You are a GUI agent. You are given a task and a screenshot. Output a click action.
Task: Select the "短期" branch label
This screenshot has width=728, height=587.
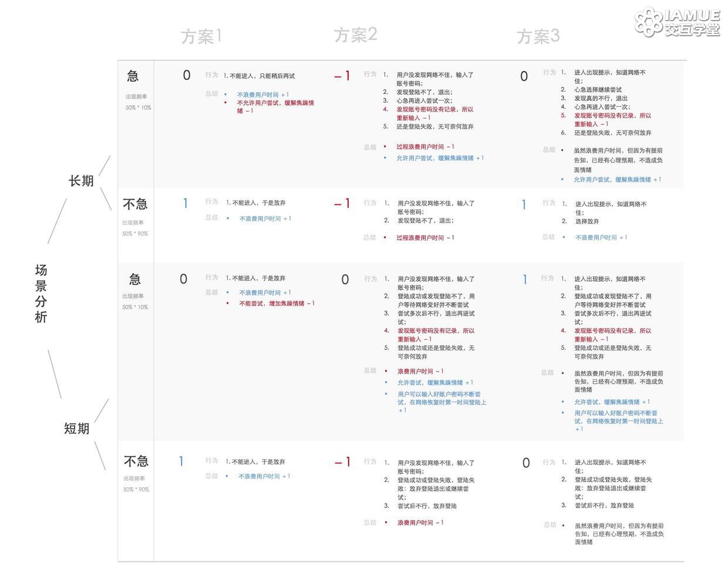[77, 429]
